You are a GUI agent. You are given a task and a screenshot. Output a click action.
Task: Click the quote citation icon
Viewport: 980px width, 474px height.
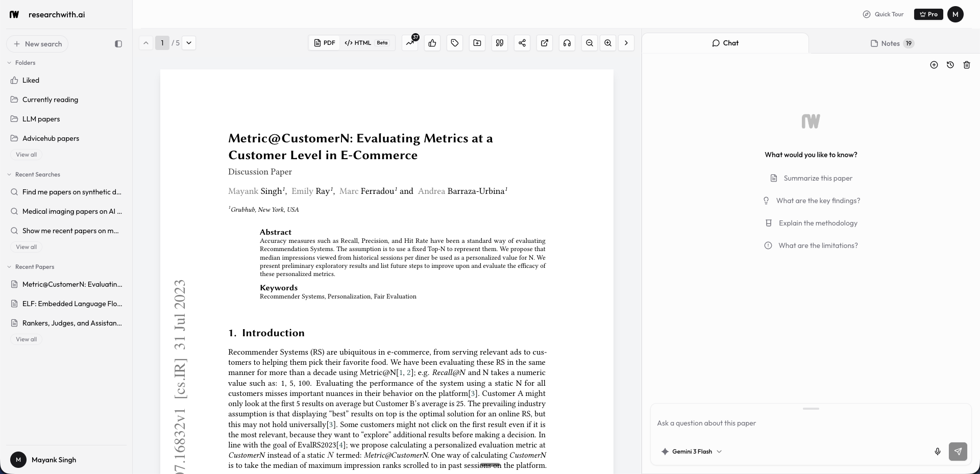point(500,43)
